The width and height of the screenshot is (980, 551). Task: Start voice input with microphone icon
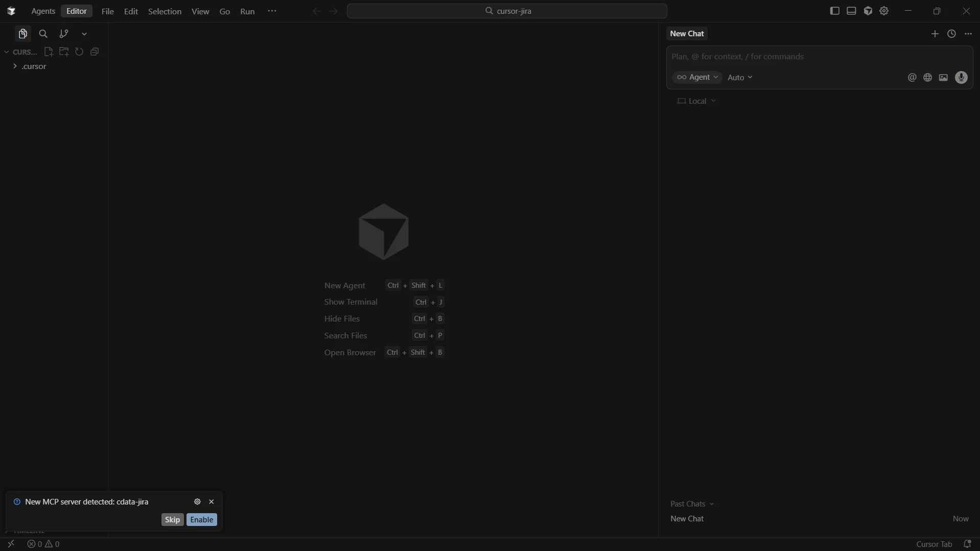pos(961,78)
